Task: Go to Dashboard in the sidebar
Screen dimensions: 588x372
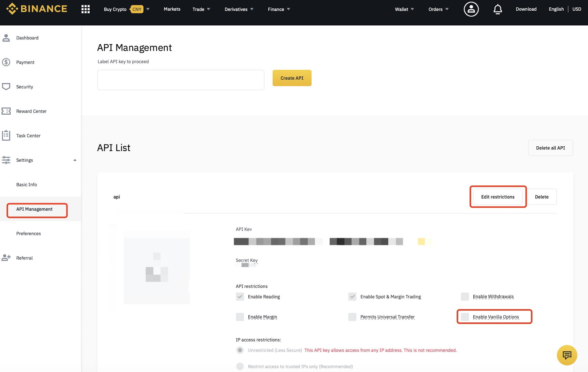Action: 27,38
